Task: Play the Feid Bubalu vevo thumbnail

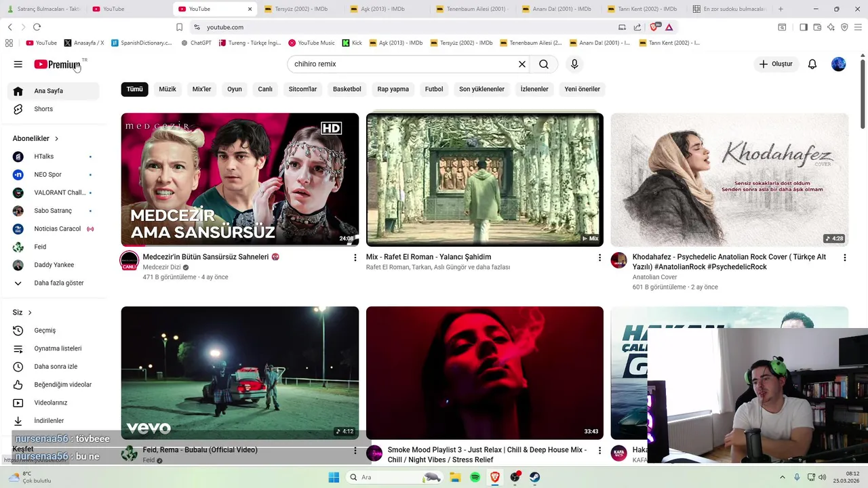Action: pos(240,373)
